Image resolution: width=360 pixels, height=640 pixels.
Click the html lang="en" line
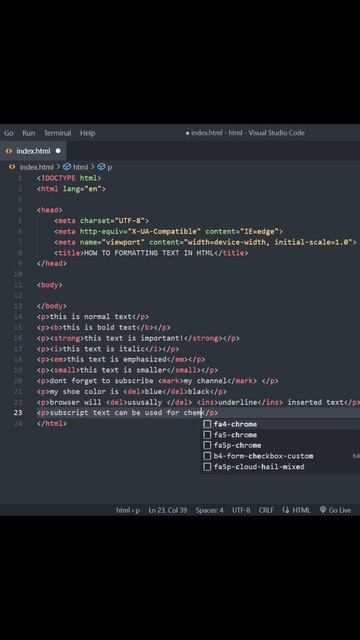coord(71,189)
